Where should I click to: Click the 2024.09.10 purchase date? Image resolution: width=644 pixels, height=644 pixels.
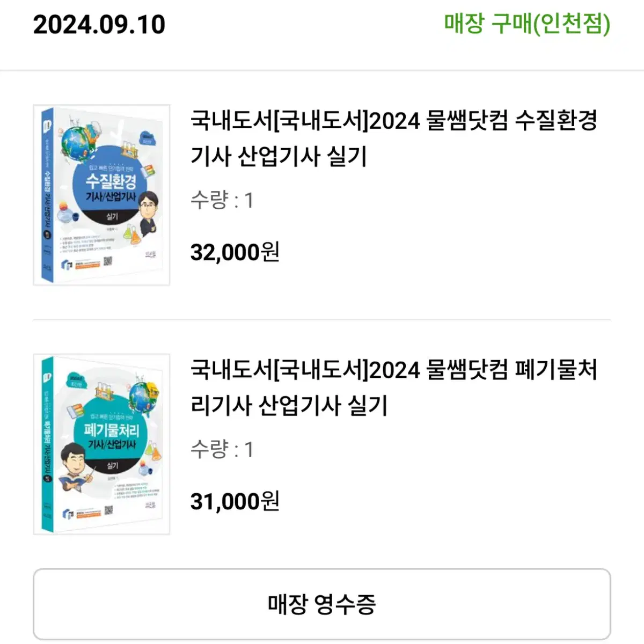[99, 25]
